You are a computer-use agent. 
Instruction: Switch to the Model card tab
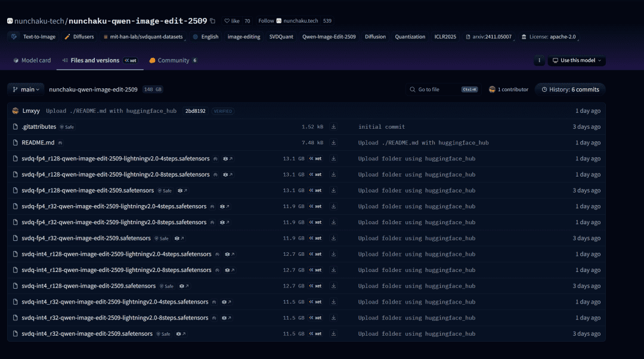pos(32,60)
